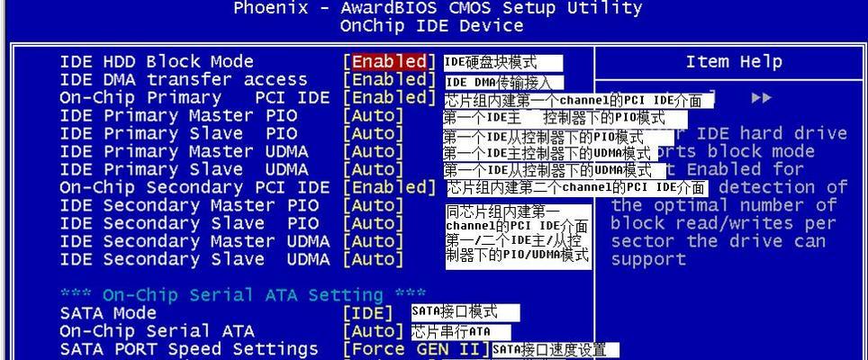Select the On-Chip Primary PCI IDE label
868x360 pixels.
pos(194,98)
